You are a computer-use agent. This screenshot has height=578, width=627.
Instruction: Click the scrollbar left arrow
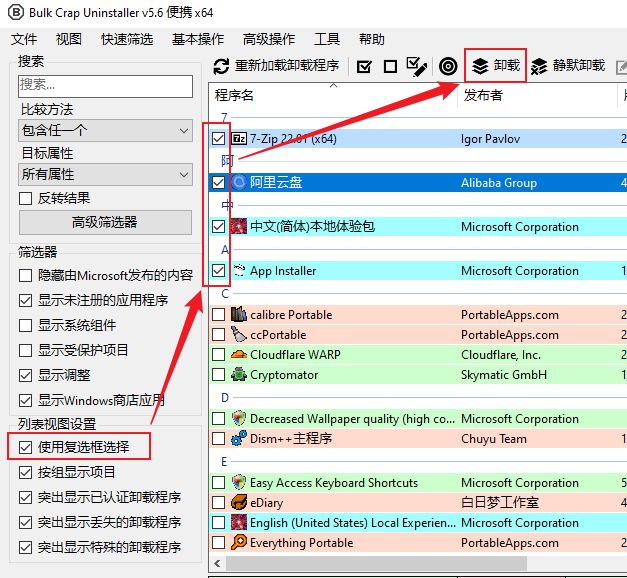(x=218, y=564)
